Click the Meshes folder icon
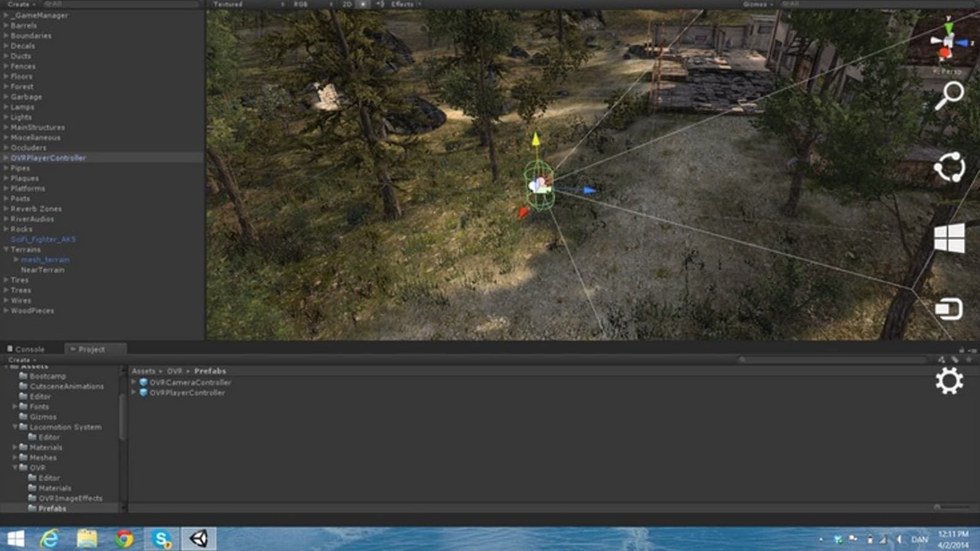980x551 pixels. click(23, 457)
